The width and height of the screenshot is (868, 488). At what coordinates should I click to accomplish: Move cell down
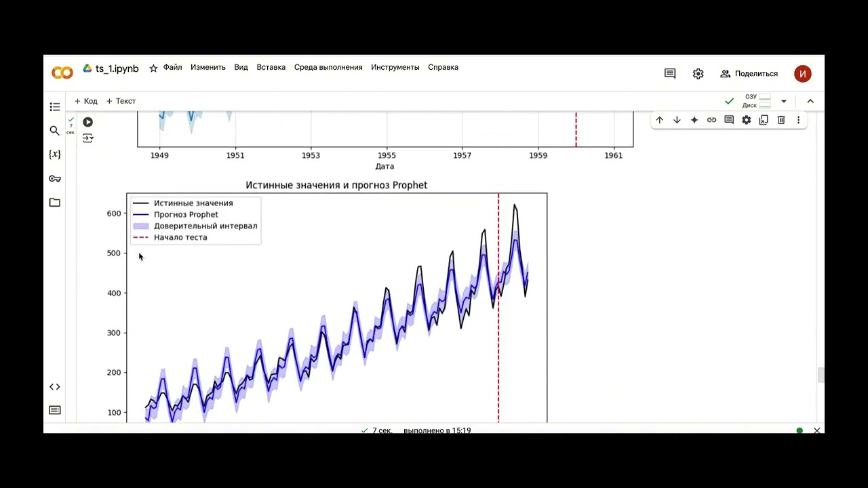coord(677,120)
